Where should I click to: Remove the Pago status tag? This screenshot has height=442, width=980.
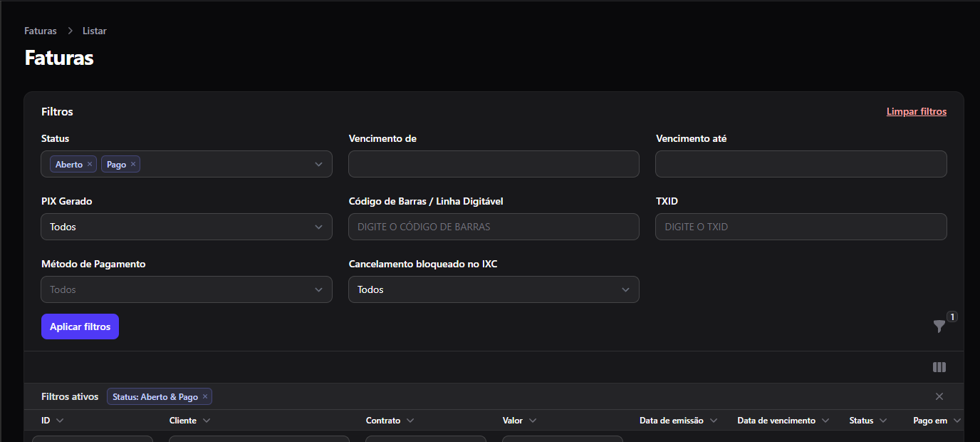(x=133, y=165)
